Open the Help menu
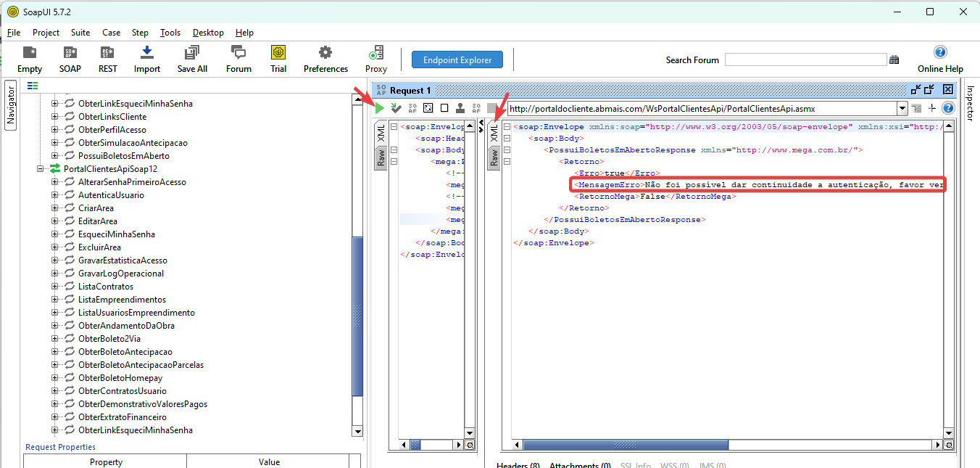 244,33
